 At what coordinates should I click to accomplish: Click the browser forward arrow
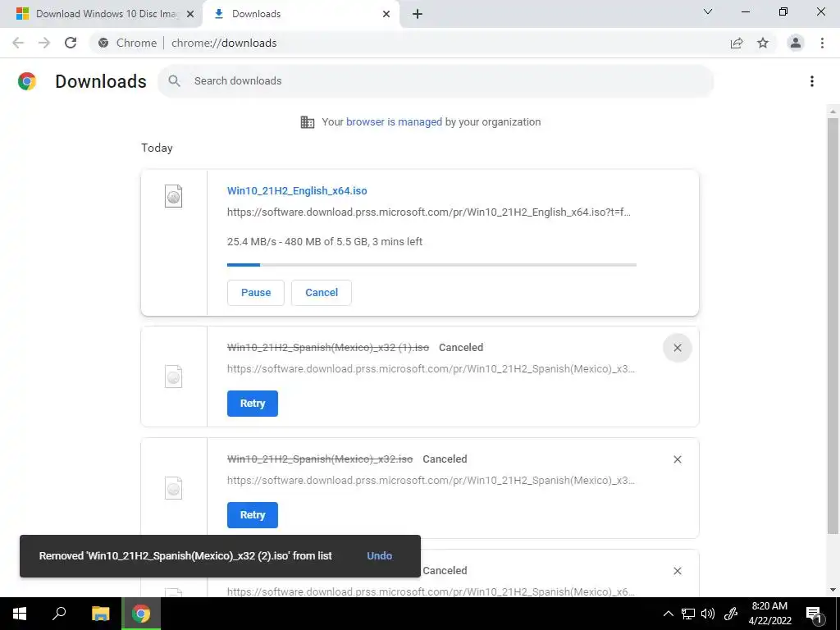(x=44, y=43)
